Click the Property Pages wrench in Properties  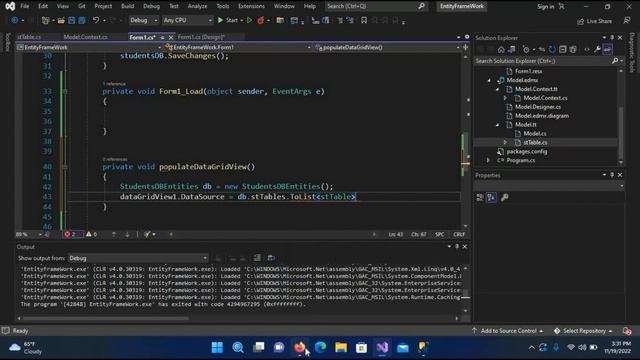click(x=504, y=198)
